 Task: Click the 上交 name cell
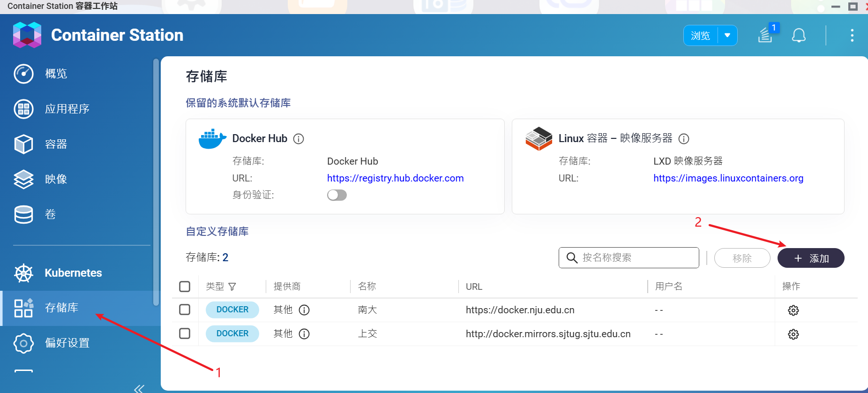367,334
